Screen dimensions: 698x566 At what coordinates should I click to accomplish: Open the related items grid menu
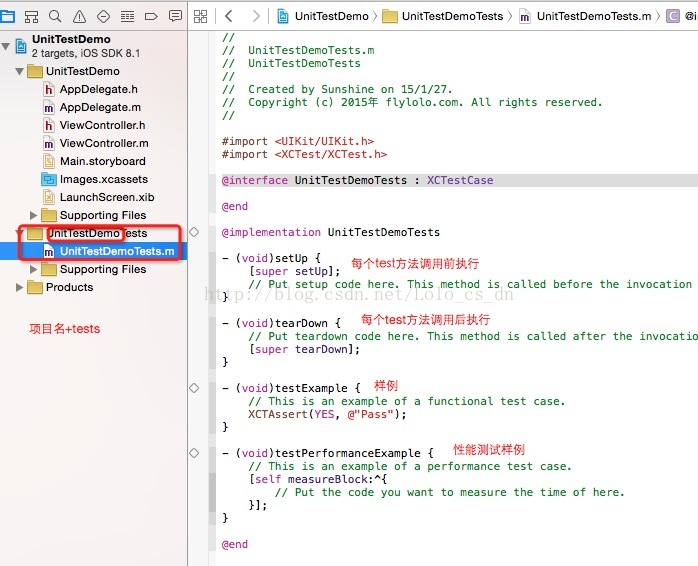(200, 16)
